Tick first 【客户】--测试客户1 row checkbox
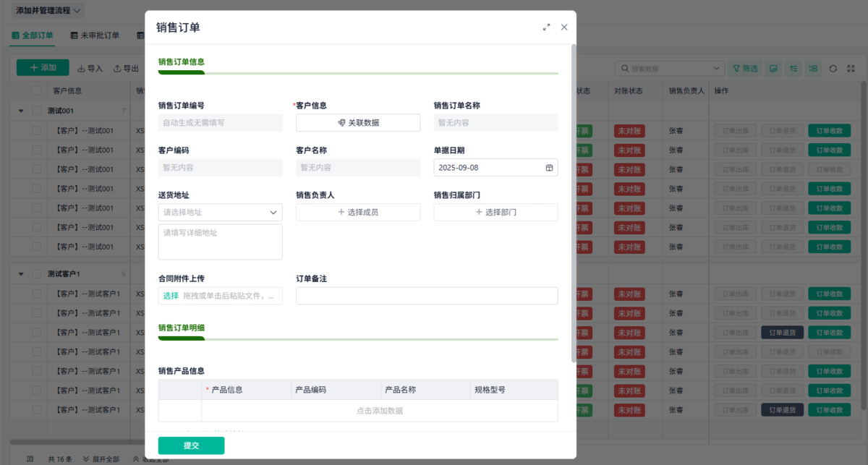868x465 pixels. click(36, 294)
